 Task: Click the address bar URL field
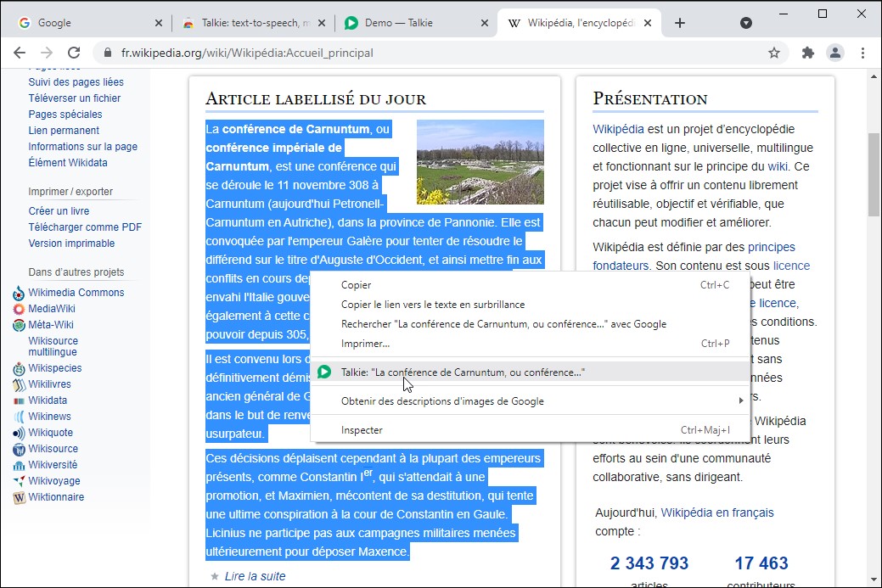[x=424, y=53]
